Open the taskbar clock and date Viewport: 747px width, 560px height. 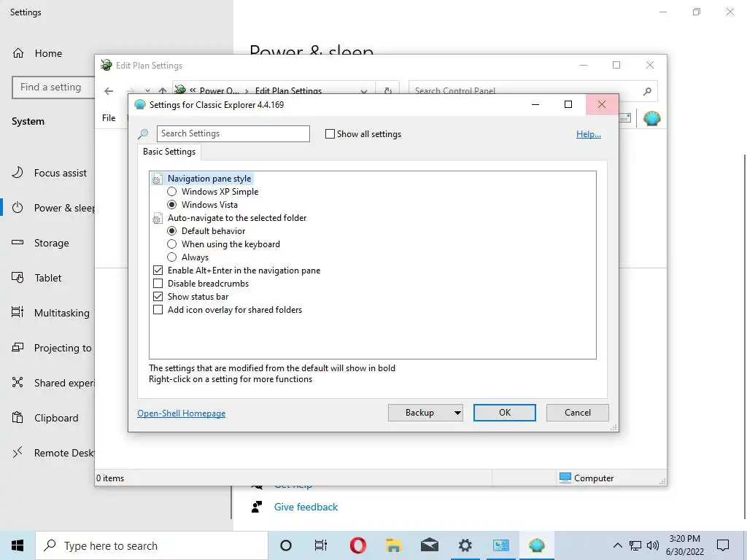point(684,545)
